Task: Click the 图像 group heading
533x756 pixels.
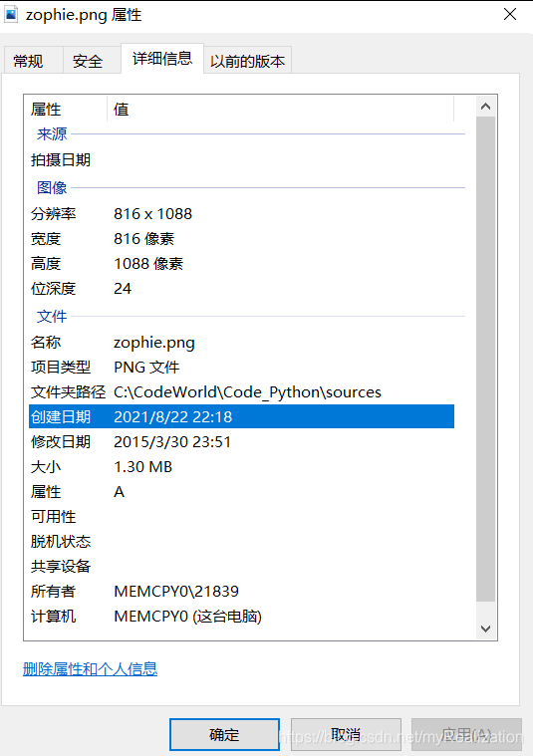Action: (52, 187)
